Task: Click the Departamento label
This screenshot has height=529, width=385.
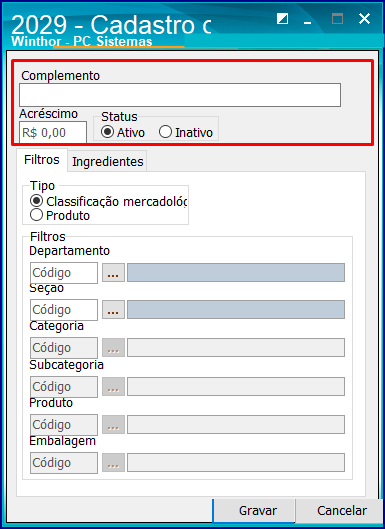Action: click(70, 251)
